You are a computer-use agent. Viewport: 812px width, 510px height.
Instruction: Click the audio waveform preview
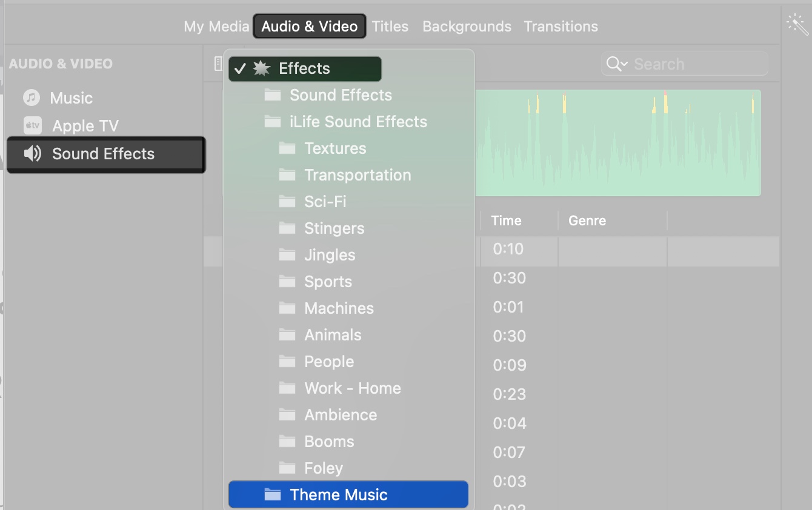(x=618, y=143)
